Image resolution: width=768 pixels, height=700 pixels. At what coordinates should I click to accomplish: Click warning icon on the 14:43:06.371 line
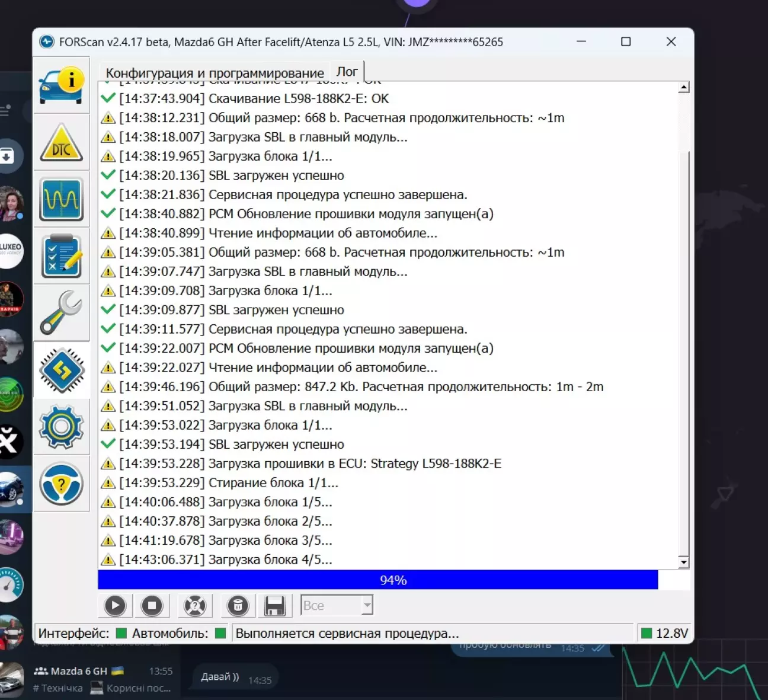point(108,560)
